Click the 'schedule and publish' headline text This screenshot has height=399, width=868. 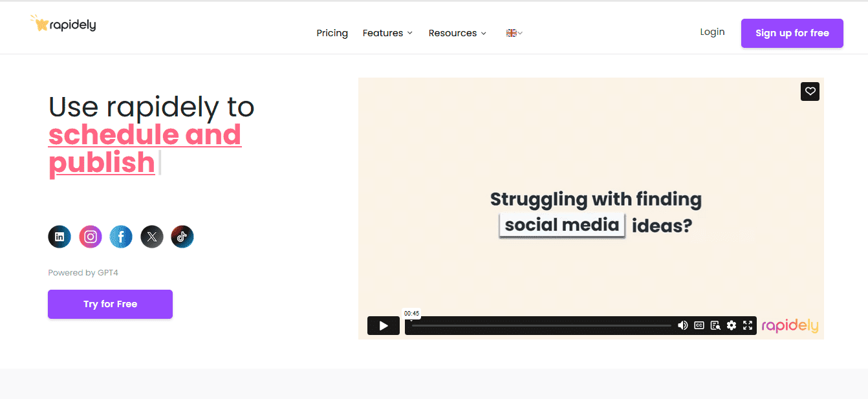pyautogui.click(x=145, y=149)
